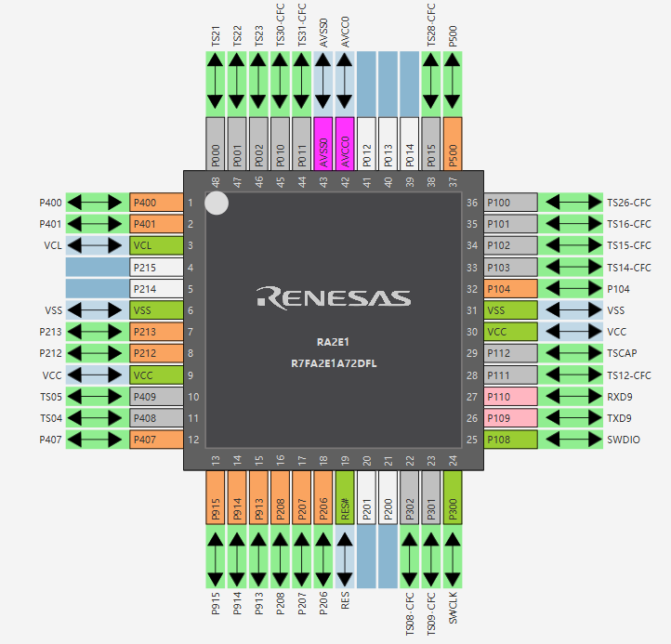Click the VCC pin box at pin 30
The width and height of the screenshot is (671, 644).
[x=511, y=332]
